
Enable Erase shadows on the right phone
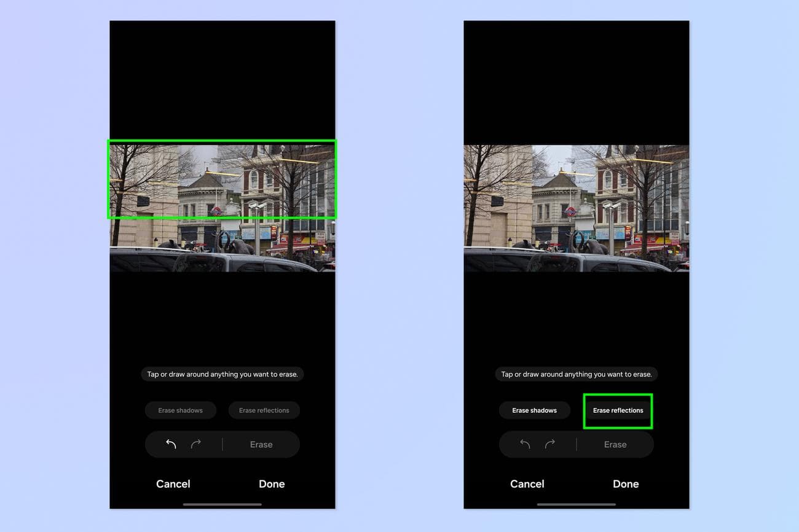click(x=534, y=410)
